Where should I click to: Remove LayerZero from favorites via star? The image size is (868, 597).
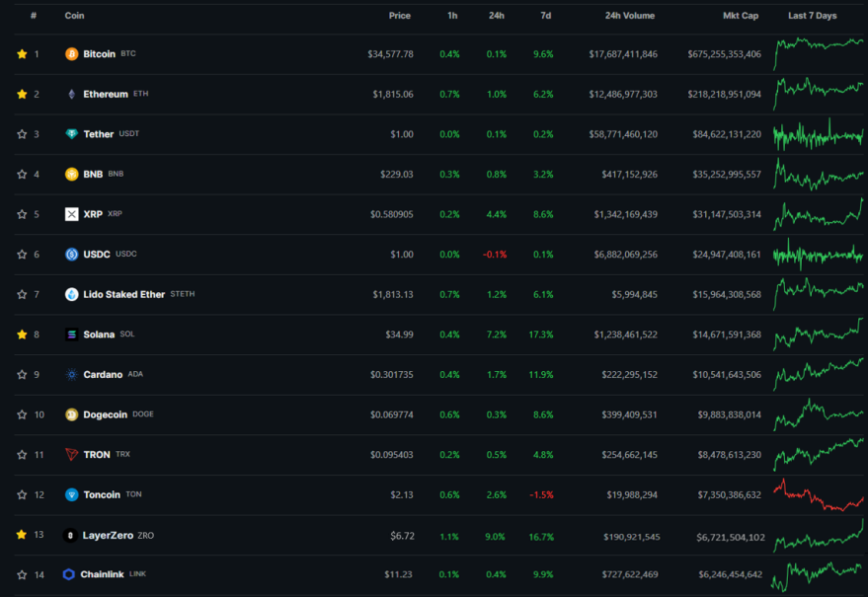tap(22, 535)
